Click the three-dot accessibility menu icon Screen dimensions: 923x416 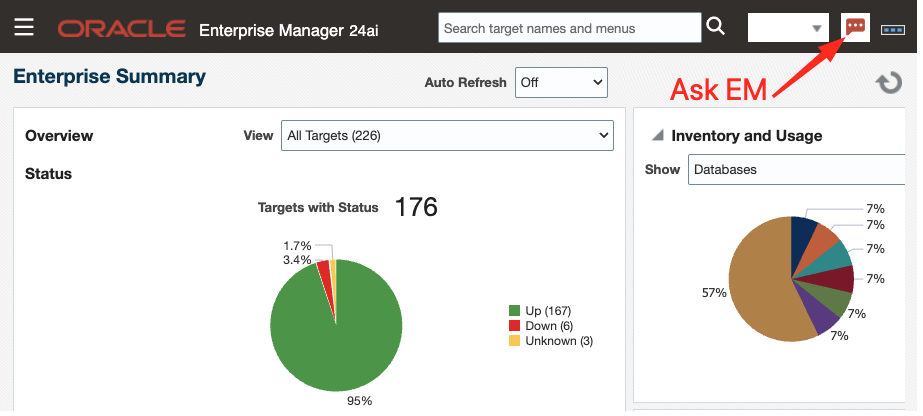coord(893,29)
